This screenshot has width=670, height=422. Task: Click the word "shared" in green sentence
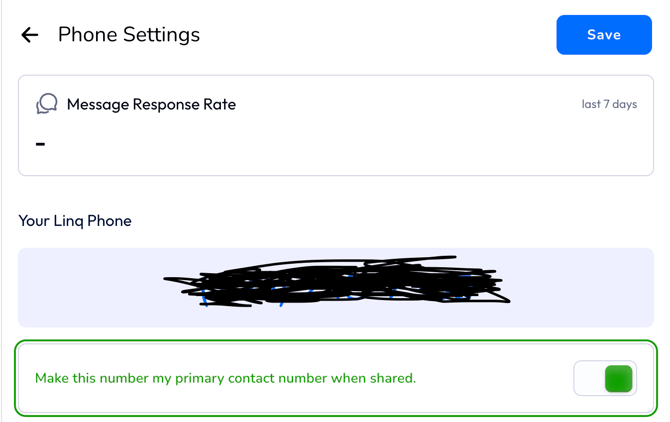click(x=389, y=378)
